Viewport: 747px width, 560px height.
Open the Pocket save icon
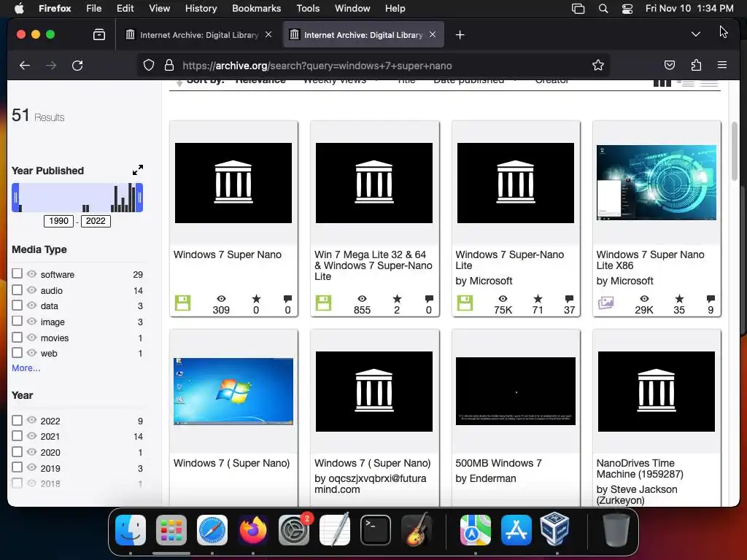[x=670, y=65]
